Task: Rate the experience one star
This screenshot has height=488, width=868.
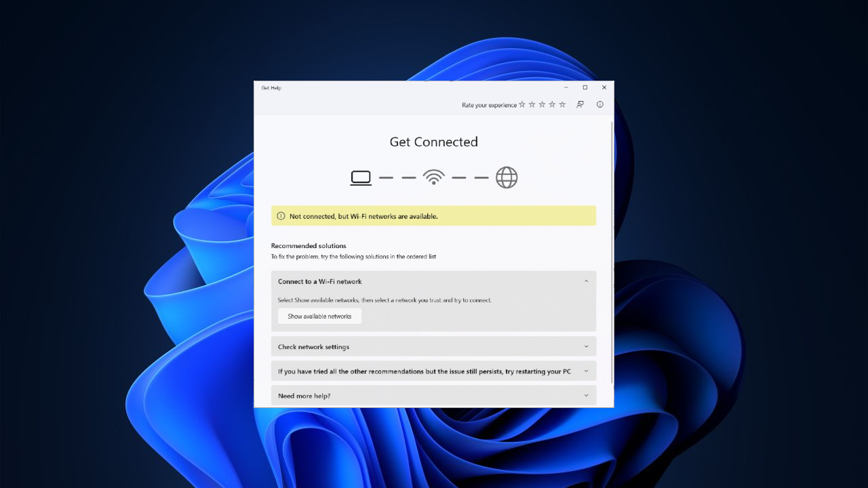Action: 522,104
